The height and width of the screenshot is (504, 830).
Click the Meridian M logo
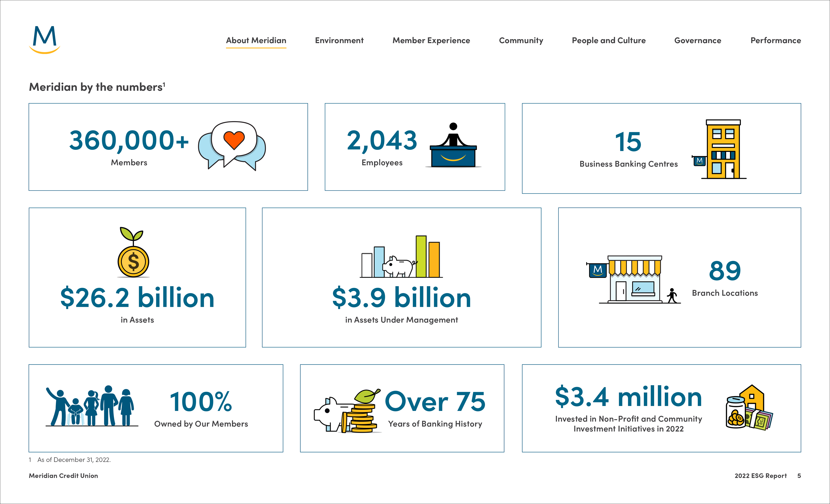(x=45, y=40)
